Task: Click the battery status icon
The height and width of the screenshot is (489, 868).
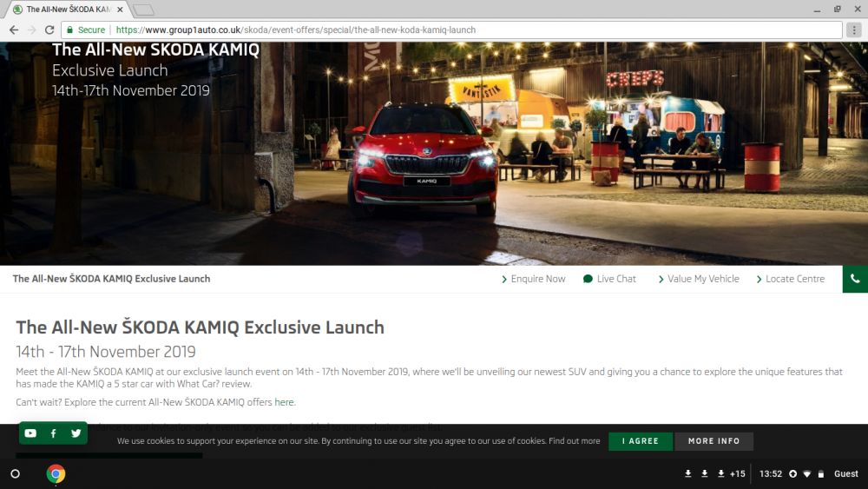Action: pos(821,474)
